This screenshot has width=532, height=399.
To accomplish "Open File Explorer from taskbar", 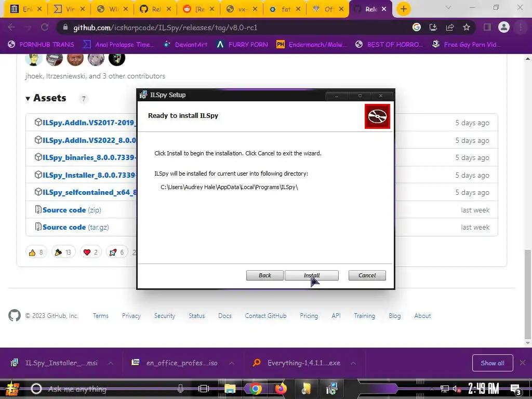I will (x=230, y=389).
